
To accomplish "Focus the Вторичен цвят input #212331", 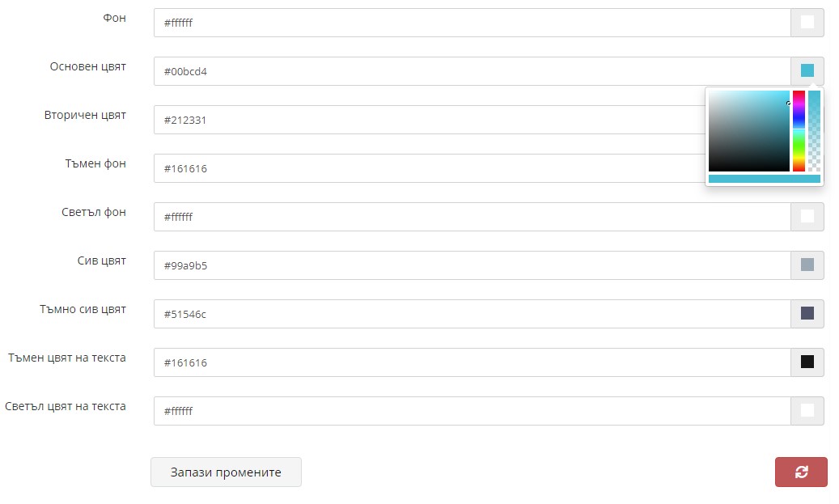I will tap(429, 120).
